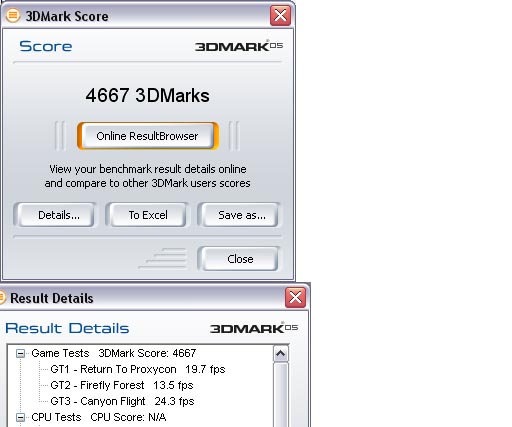Select GT1 - Return To Proxycon row
This screenshot has height=427, width=512.
point(138,369)
